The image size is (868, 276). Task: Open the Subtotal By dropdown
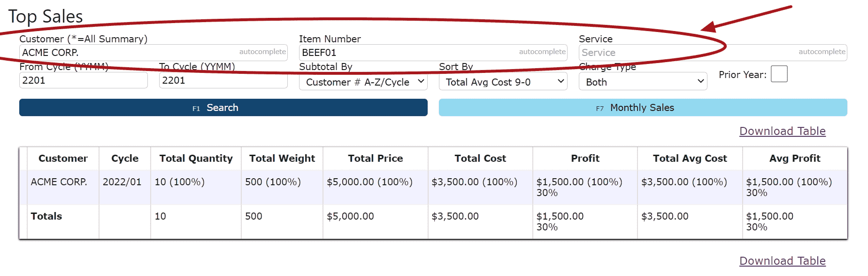(x=363, y=82)
